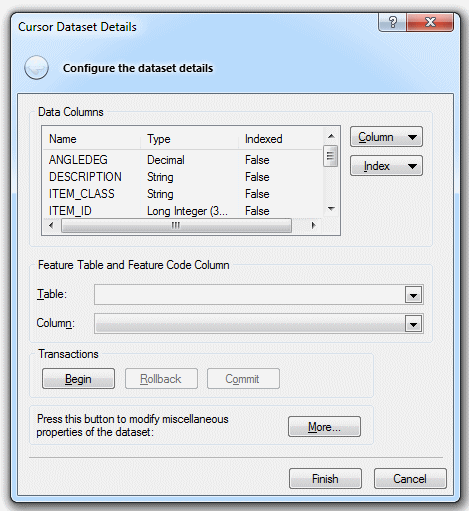Image resolution: width=469 pixels, height=511 pixels.
Task: Click the horizontal scroll left arrow
Action: [51, 225]
